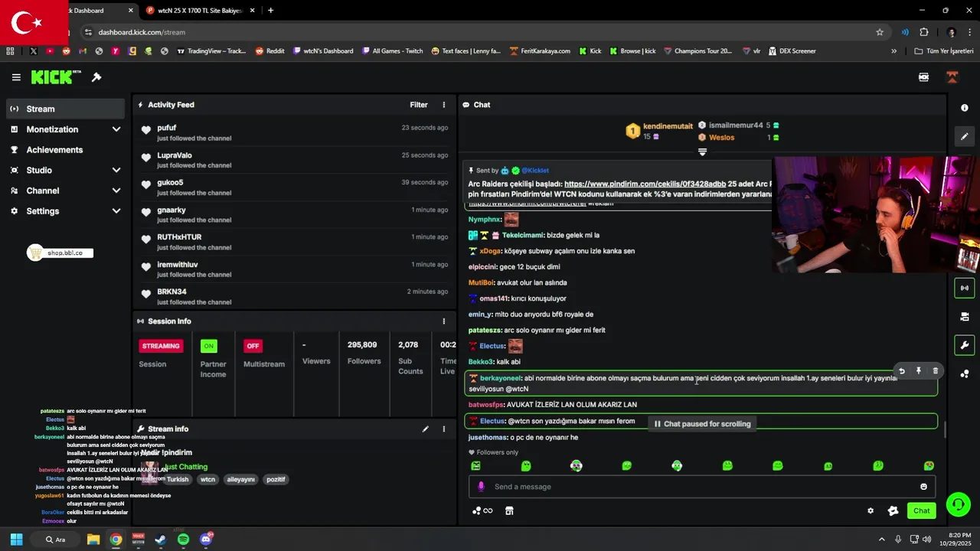Click the aileyayını stream tag

click(240, 480)
